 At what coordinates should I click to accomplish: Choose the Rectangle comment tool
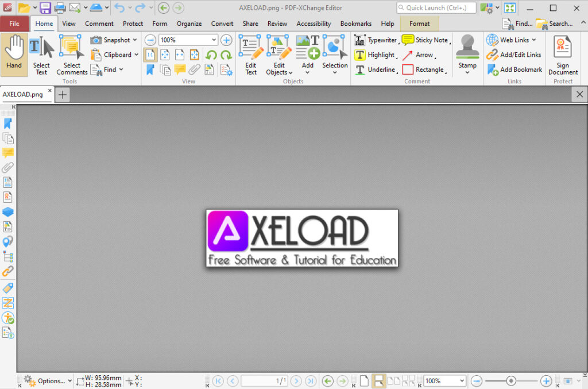tap(423, 70)
